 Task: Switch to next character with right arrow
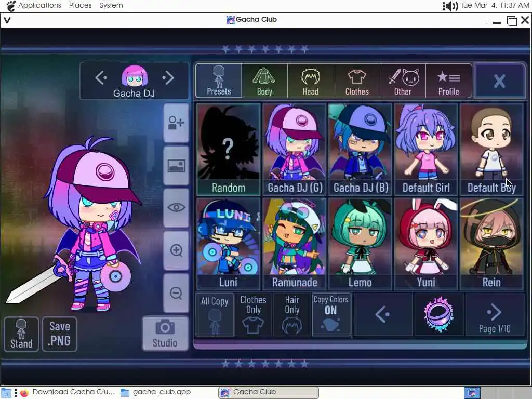pyautogui.click(x=168, y=78)
